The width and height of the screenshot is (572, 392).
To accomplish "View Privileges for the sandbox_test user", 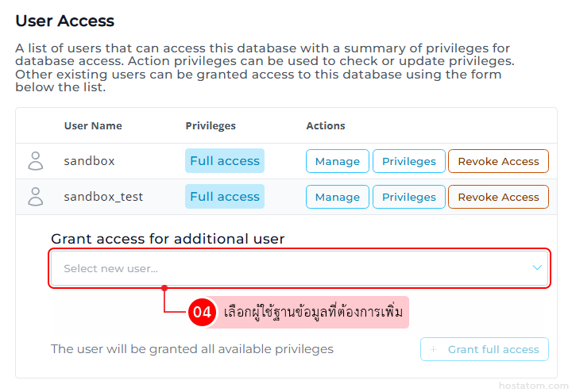I will coord(409,197).
